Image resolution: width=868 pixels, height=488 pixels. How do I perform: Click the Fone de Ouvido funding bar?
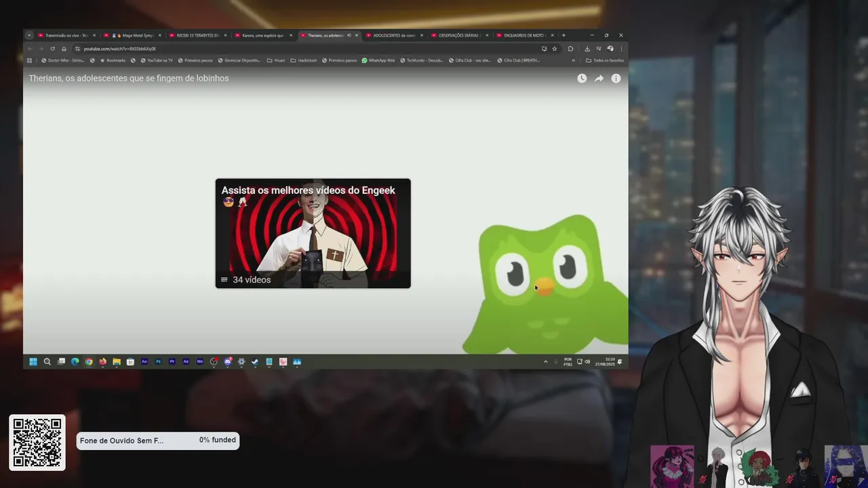click(158, 441)
